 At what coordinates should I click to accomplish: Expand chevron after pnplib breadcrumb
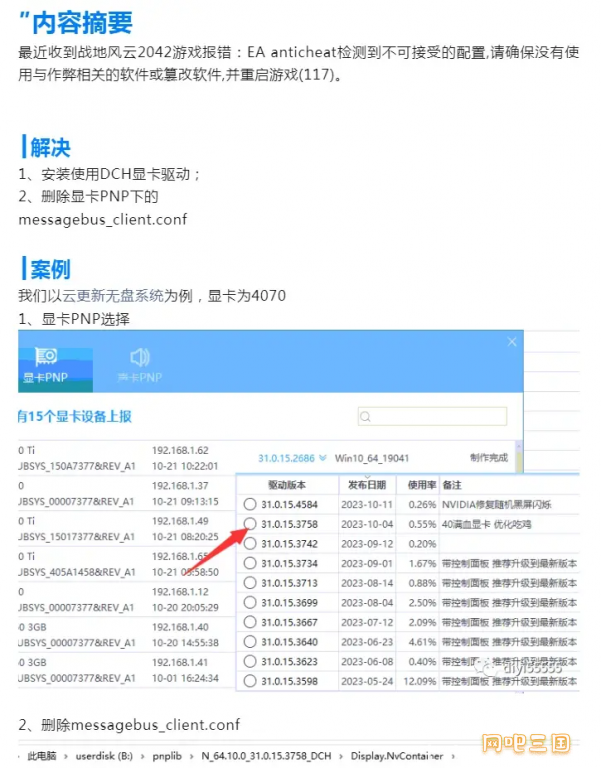(x=192, y=756)
